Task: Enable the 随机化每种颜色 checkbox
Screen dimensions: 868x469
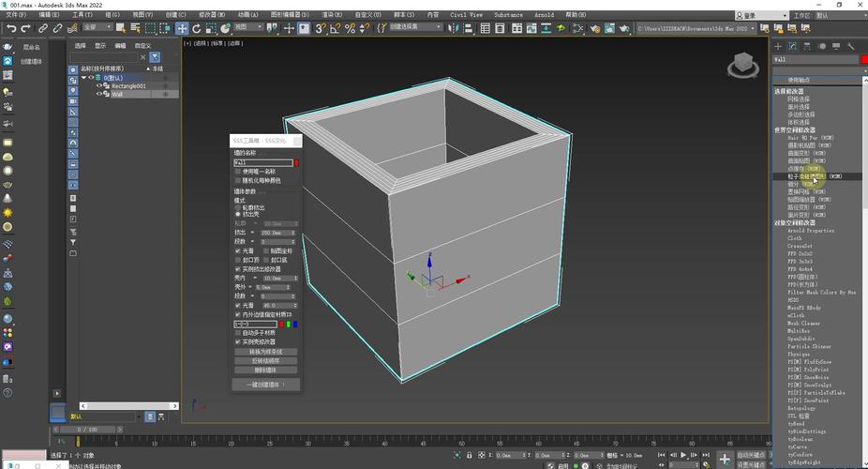Action: 238,180
